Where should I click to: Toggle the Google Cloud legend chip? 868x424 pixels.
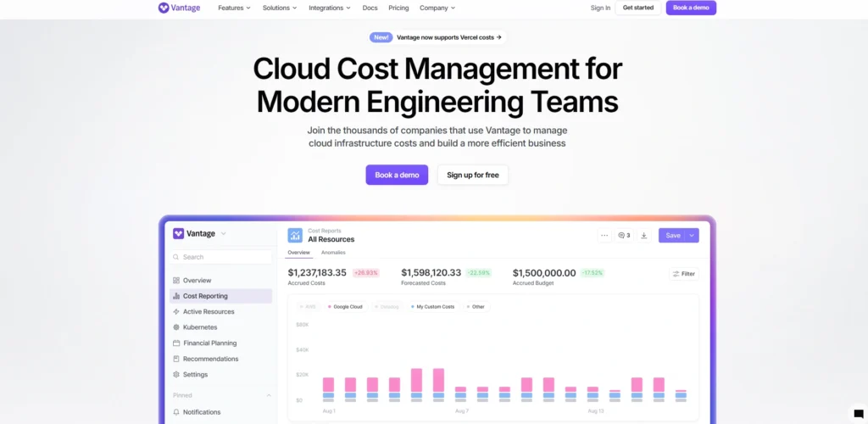click(x=346, y=307)
